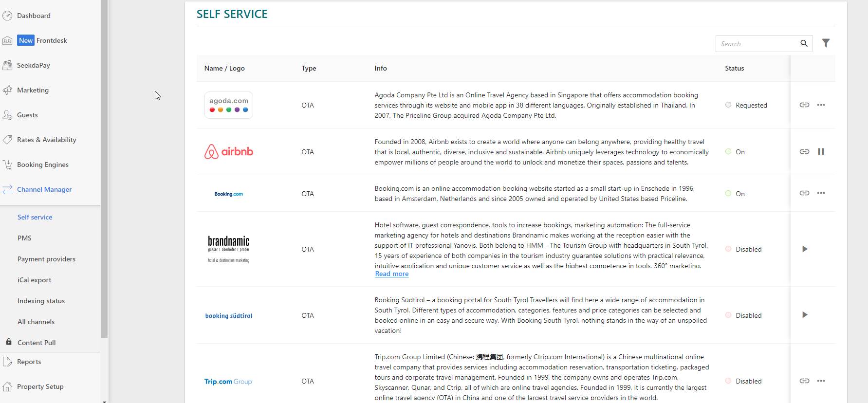Click the Booking.com logo

click(229, 194)
